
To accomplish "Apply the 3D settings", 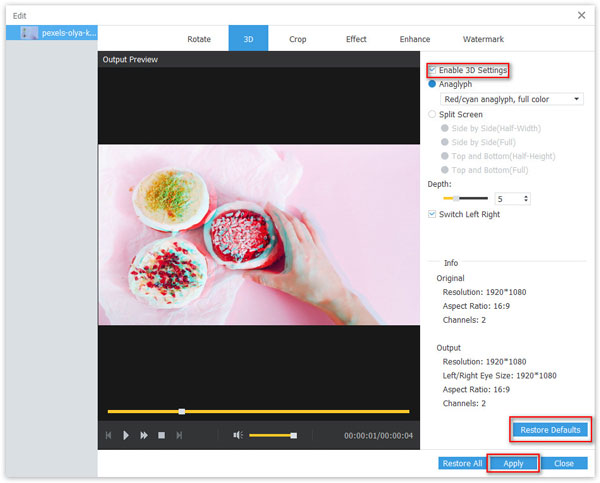I will coord(513,463).
